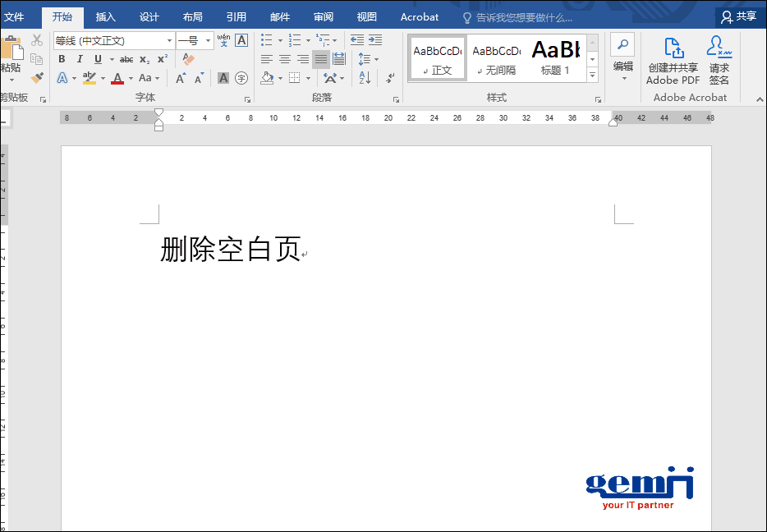Screen dimensions: 767x532
Task: Click the 告诉我您想要做什么 search box
Action: coord(524,17)
